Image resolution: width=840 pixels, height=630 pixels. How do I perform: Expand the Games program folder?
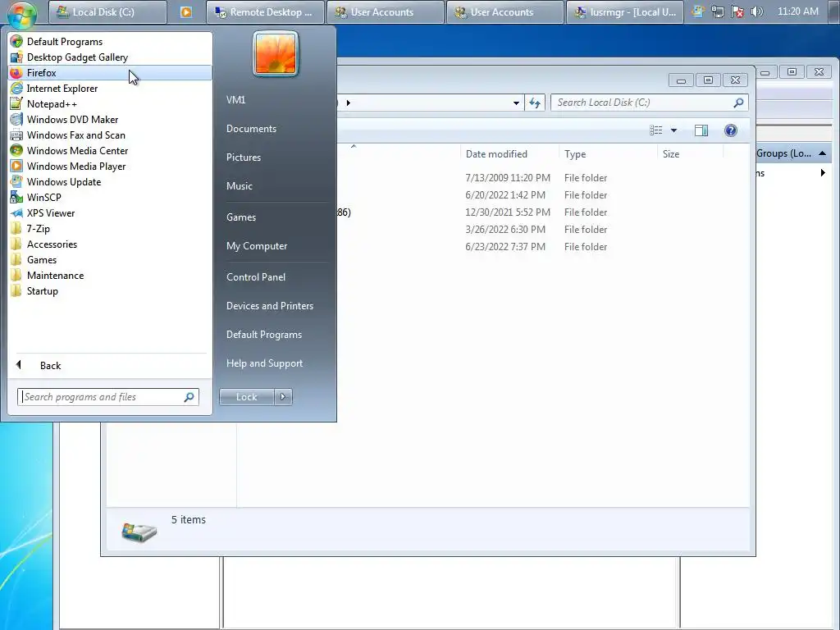point(110,260)
